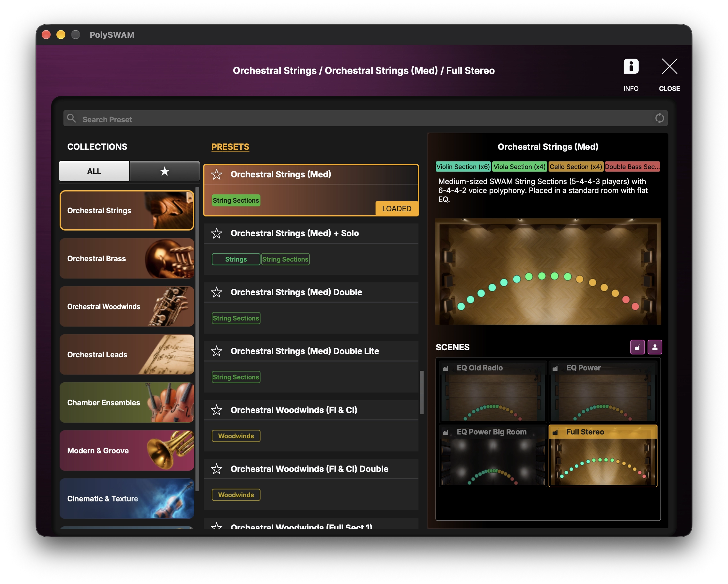Show factory scenes filter icon
The width and height of the screenshot is (728, 584).
[637, 347]
